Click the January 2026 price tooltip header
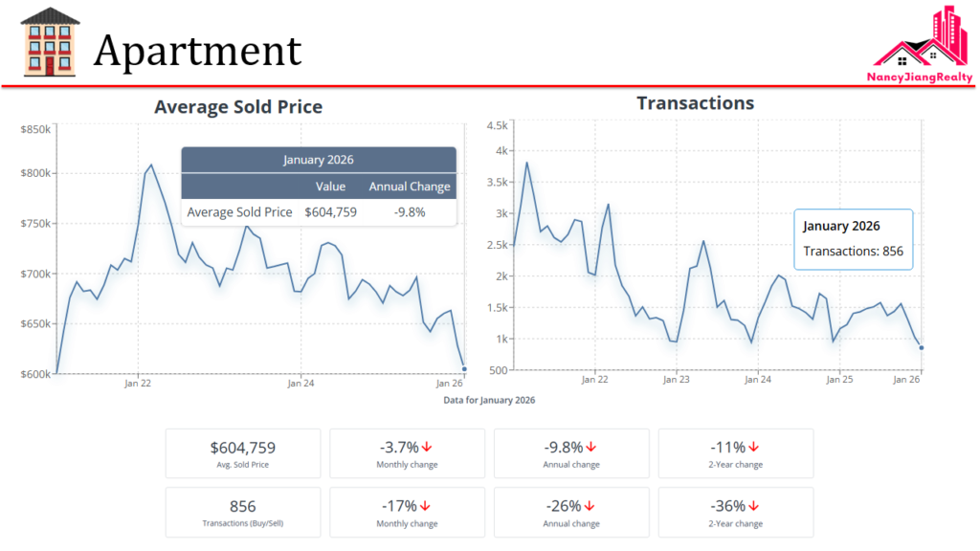 (x=319, y=160)
